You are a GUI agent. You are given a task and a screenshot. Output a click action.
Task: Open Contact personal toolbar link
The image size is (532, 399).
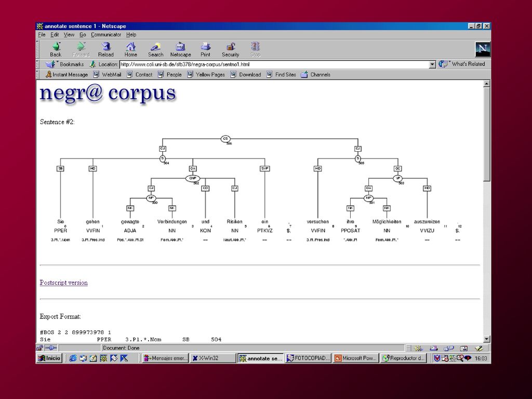(139, 75)
